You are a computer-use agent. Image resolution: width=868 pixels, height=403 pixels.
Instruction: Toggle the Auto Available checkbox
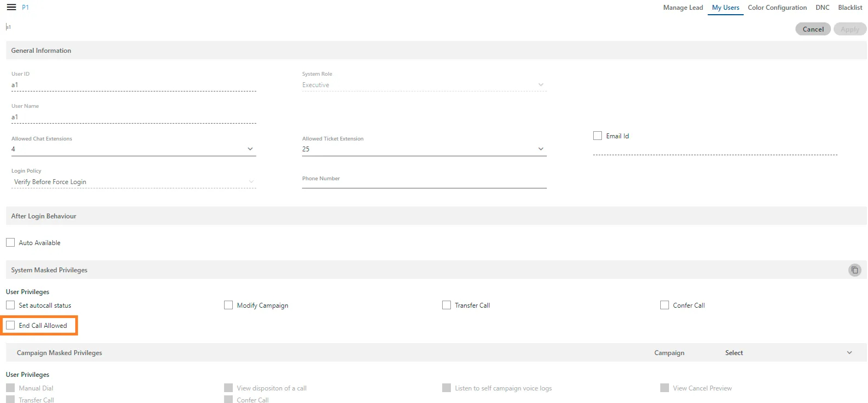10,242
